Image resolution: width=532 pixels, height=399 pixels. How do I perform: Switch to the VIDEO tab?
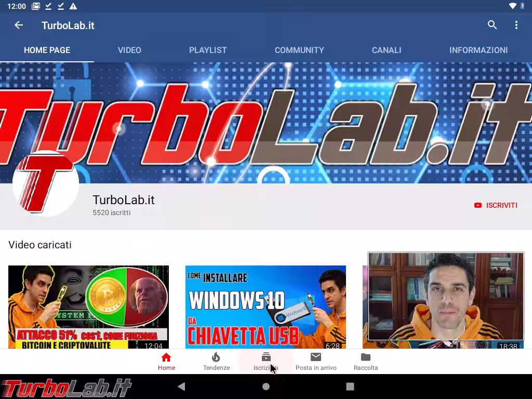coord(129,50)
